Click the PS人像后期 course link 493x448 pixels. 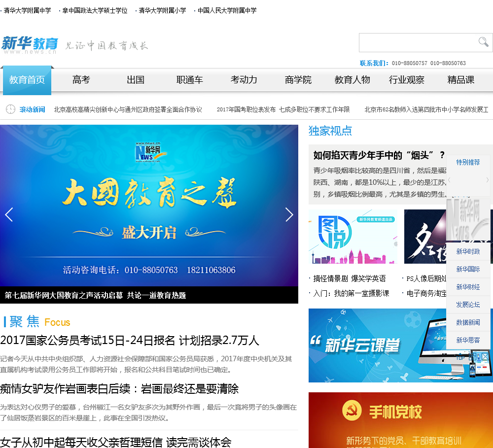point(426,278)
